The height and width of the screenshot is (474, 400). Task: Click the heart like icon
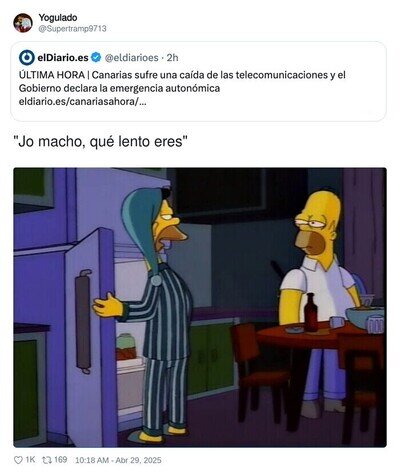(18, 460)
